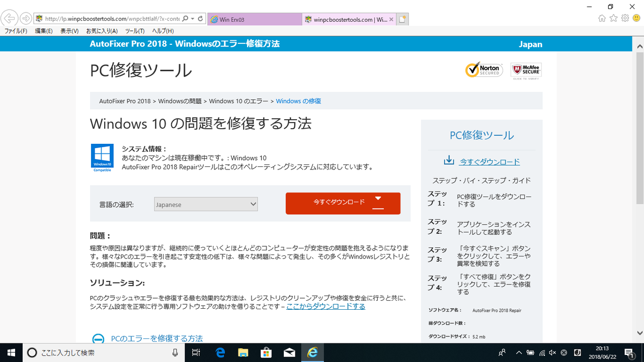This screenshot has height=362, width=644.
Task: Select the winpcboostertools.com tab
Action: pyautogui.click(x=349, y=20)
